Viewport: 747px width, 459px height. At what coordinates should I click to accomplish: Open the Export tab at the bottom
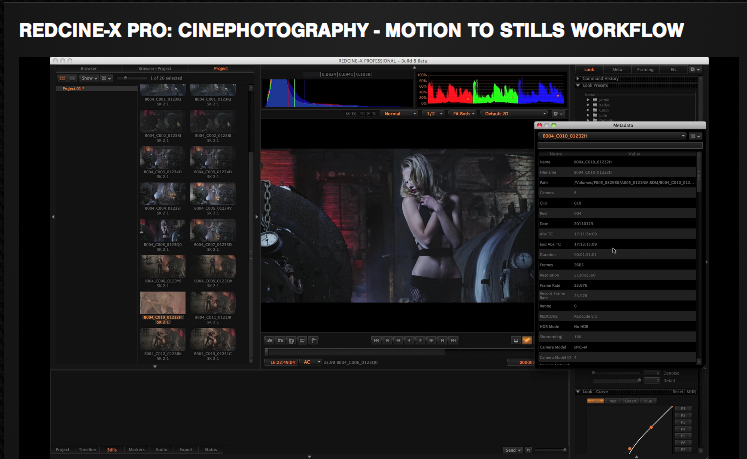[x=186, y=450]
